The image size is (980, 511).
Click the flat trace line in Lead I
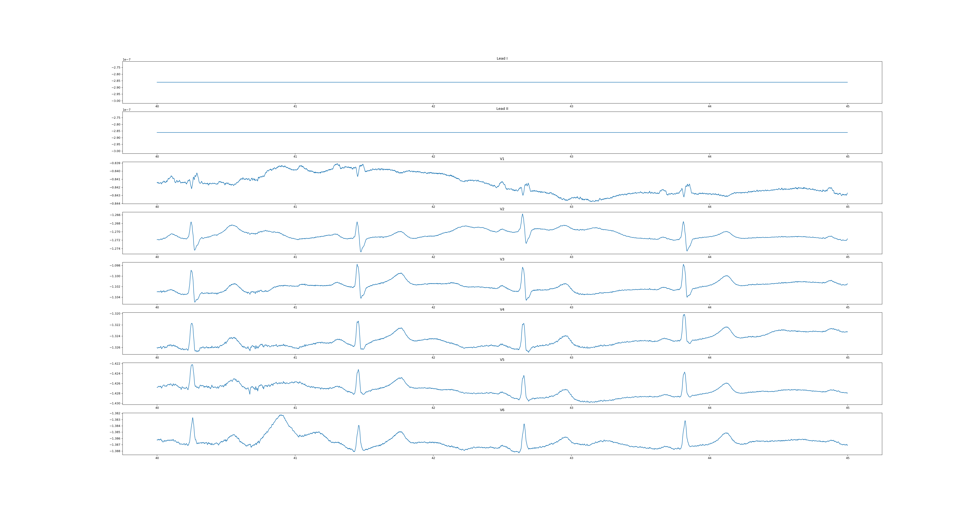pyautogui.click(x=502, y=82)
